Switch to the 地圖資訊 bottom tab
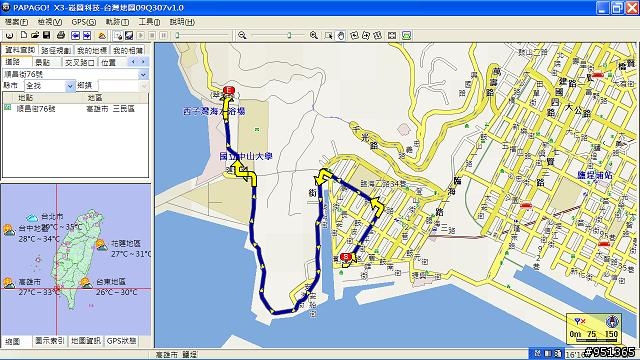 click(86, 341)
